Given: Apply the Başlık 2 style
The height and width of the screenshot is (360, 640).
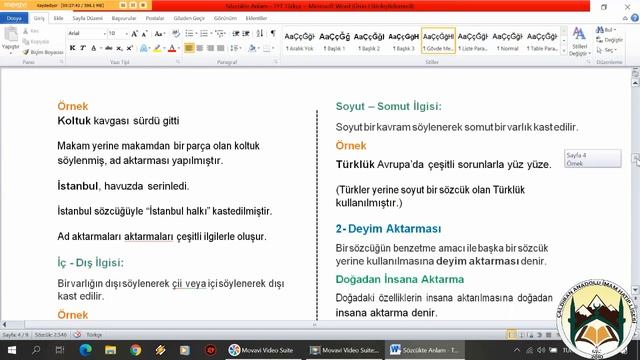Looking at the screenshot, I should 369,41.
